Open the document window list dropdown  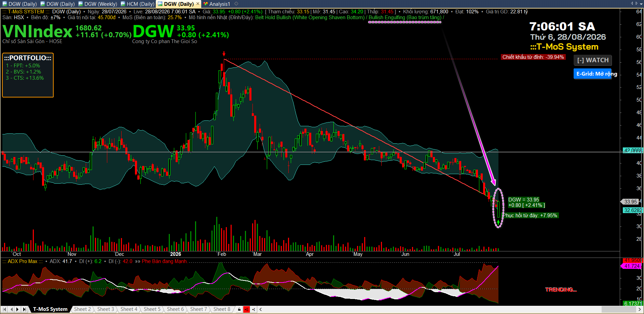pos(641,3)
